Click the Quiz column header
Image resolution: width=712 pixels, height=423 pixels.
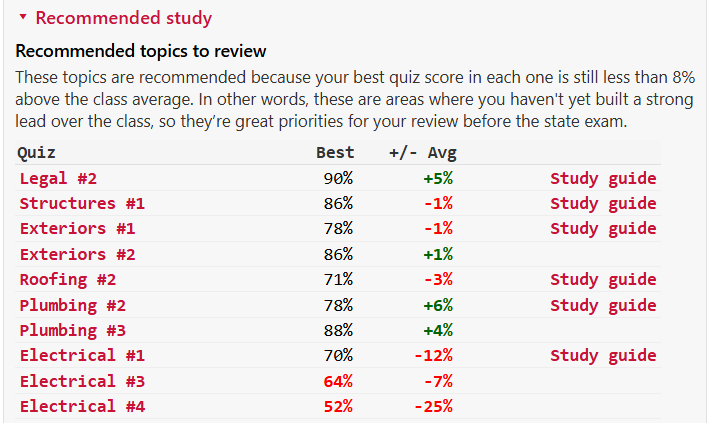pos(37,153)
